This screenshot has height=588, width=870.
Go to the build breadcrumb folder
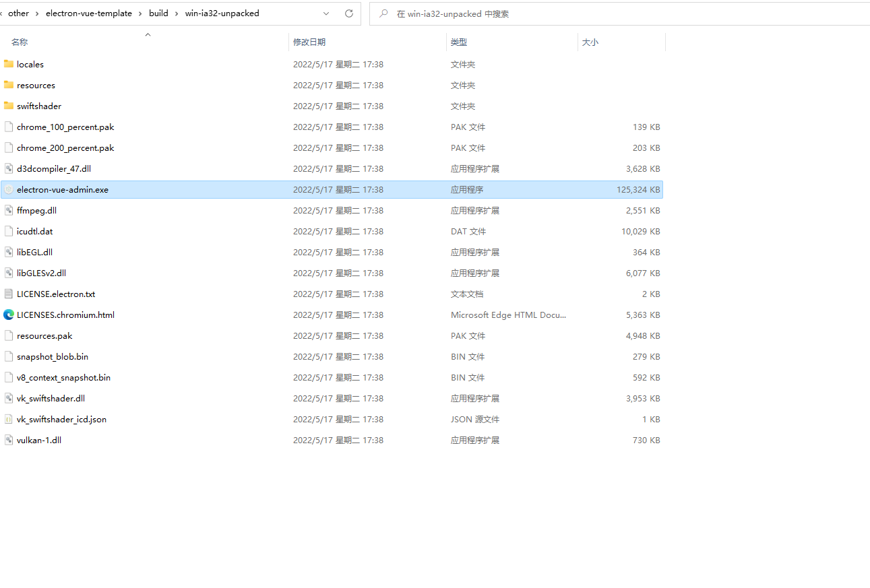click(x=158, y=13)
